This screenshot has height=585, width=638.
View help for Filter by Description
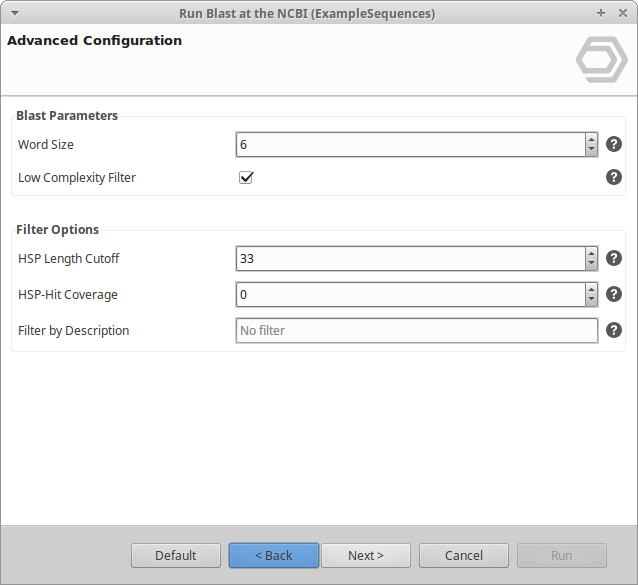coord(614,330)
